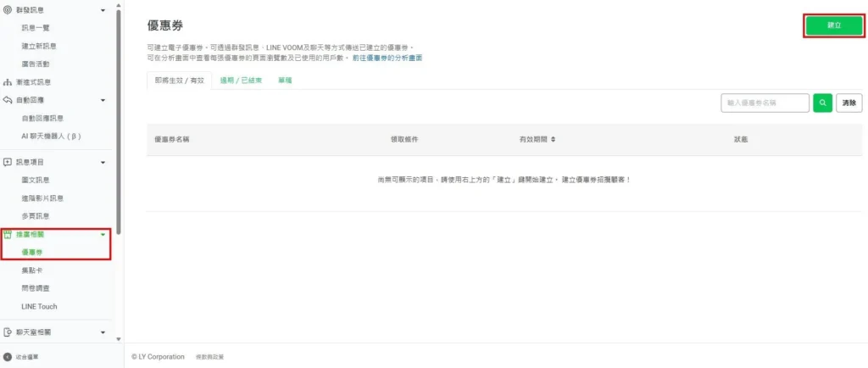Image resolution: width=868 pixels, height=368 pixels.
Task: Expand the 聊天室相關 section arrow
Action: (x=103, y=332)
